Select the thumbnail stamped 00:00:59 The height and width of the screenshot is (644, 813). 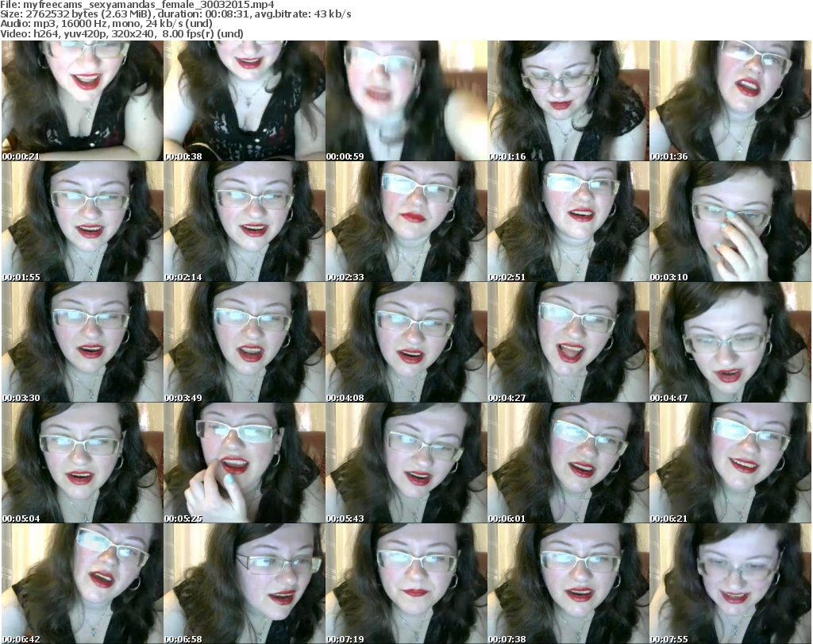click(406, 101)
